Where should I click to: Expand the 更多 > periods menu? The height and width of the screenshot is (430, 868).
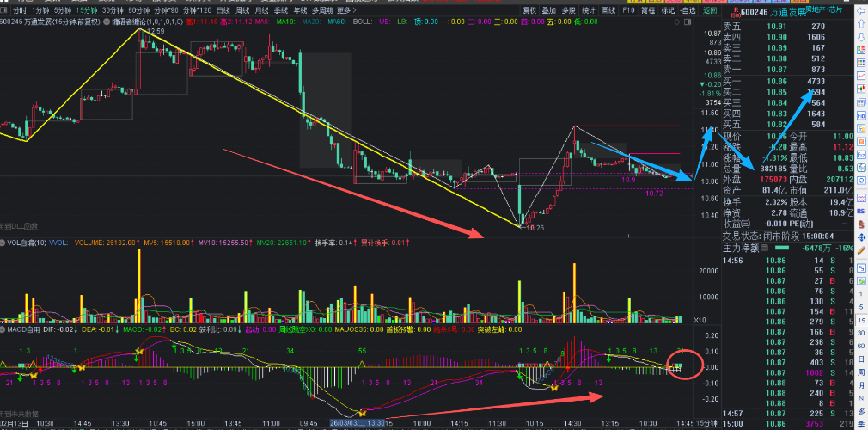[346, 10]
